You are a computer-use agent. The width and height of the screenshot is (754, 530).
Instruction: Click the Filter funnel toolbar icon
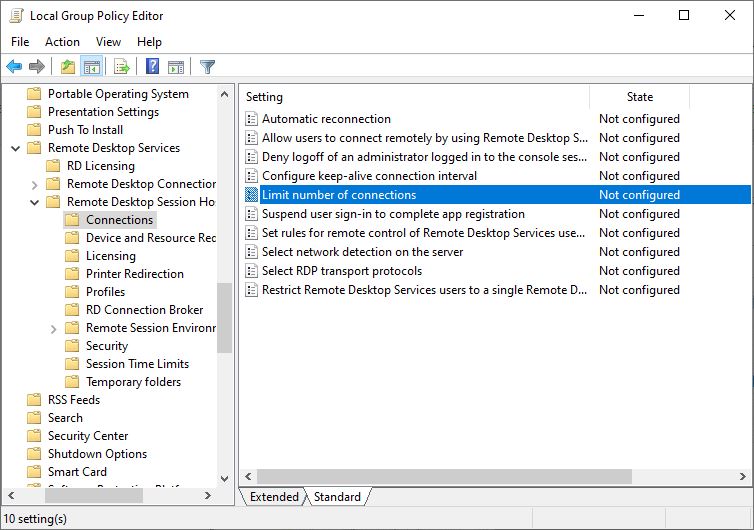coord(207,66)
